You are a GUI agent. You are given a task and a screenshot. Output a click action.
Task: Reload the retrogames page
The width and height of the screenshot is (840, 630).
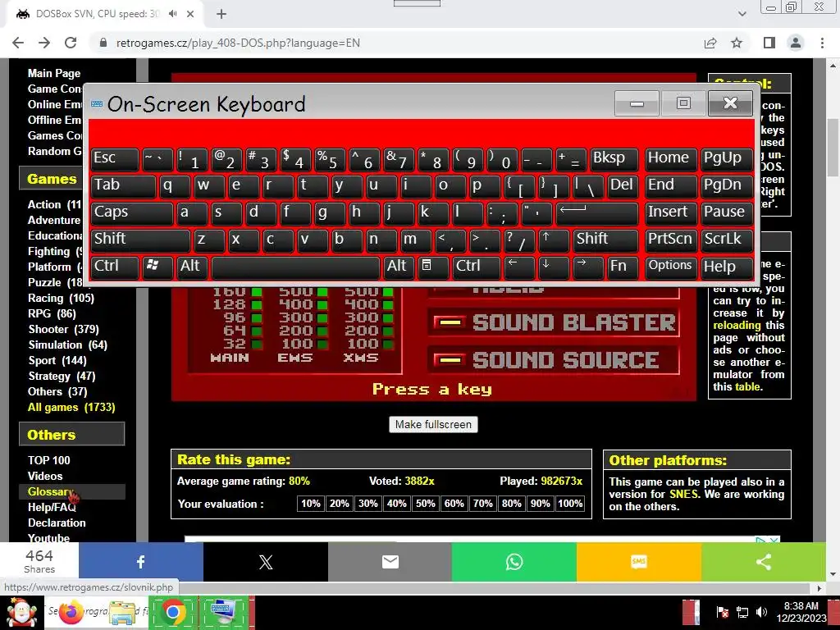[71, 43]
